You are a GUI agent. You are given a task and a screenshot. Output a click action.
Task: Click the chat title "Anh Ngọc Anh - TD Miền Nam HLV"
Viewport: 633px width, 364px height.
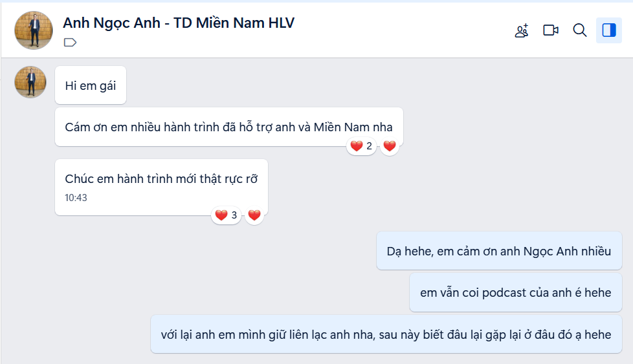pyautogui.click(x=179, y=23)
